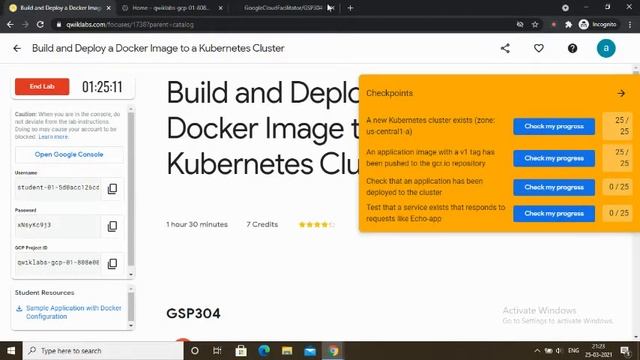The image size is (640, 360).
Task: Close the Build and Deploy tab
Action: click(x=109, y=8)
